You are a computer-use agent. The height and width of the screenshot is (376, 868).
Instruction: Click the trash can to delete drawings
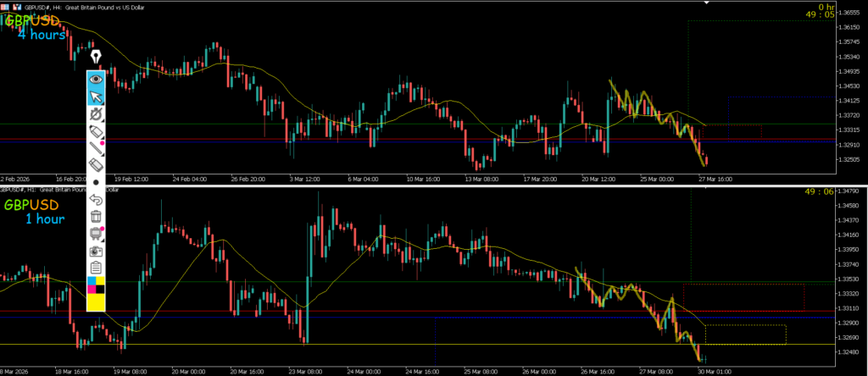click(x=96, y=217)
